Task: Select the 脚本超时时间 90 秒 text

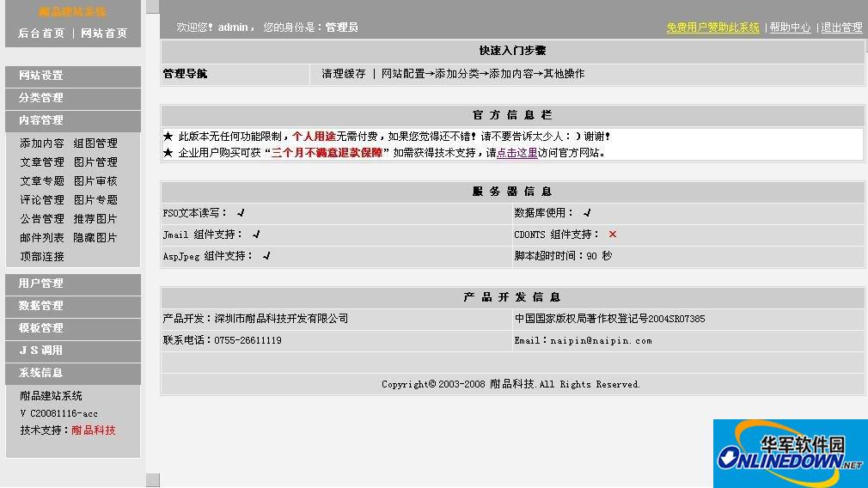Action: point(563,256)
